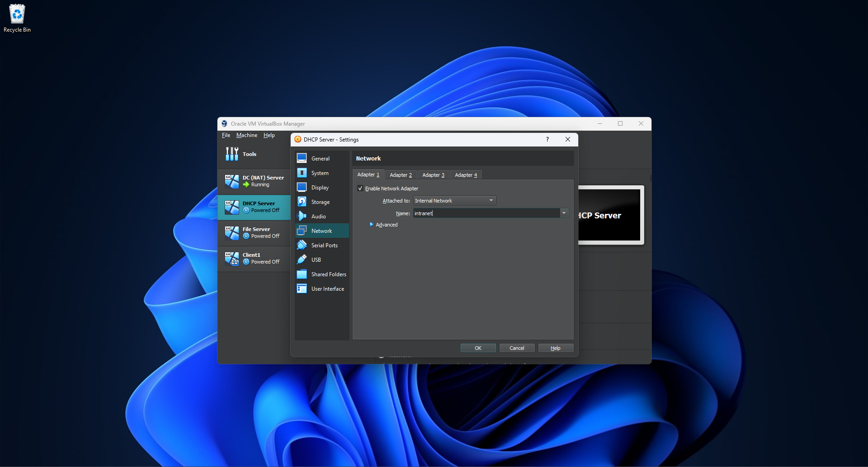Click the Help button in settings dialog
Image resolution: width=868 pixels, height=467 pixels.
(556, 348)
